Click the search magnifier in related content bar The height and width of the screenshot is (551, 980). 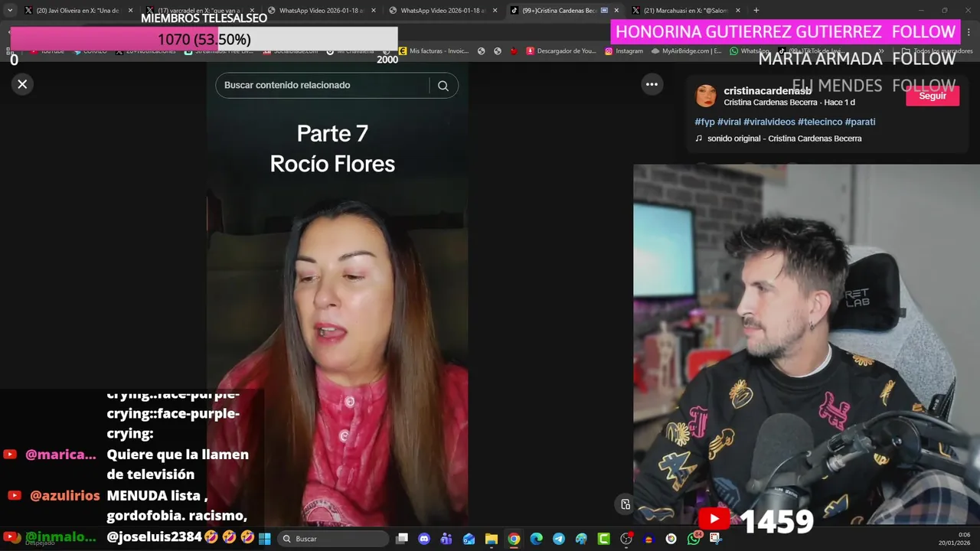pyautogui.click(x=443, y=86)
